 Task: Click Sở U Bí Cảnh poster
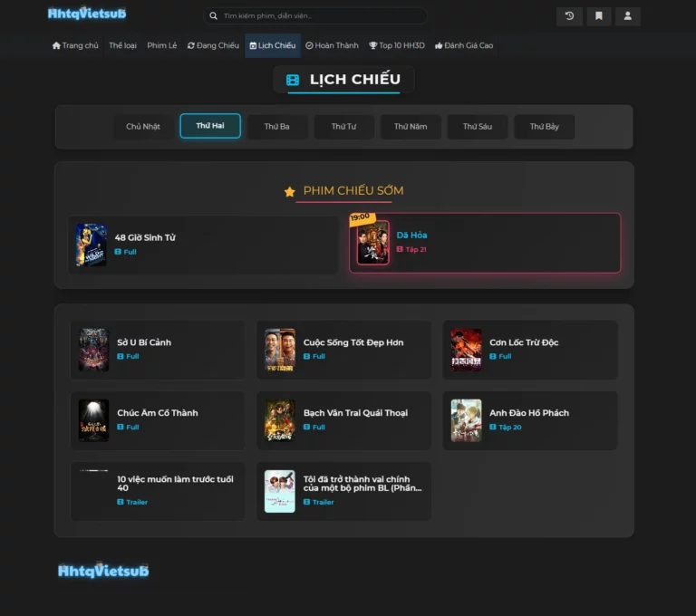tap(93, 350)
